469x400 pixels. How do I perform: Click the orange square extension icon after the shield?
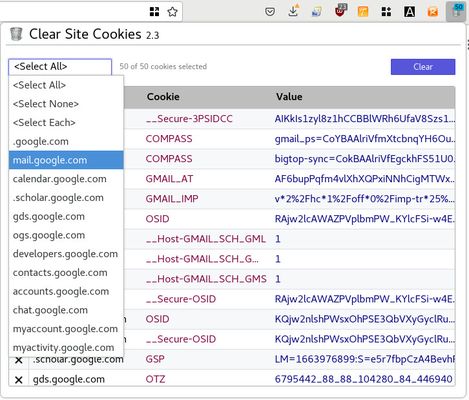tap(363, 12)
